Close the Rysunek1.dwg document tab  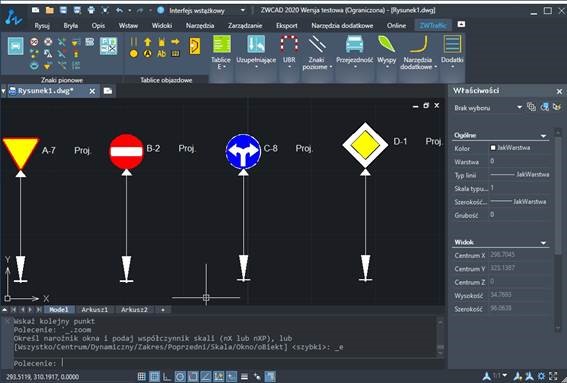tap(92, 92)
